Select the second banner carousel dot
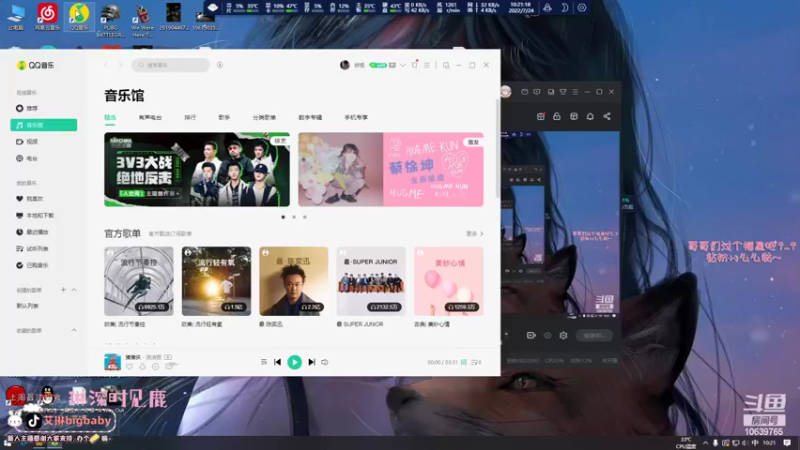Image resolution: width=800 pixels, height=450 pixels. [294, 217]
